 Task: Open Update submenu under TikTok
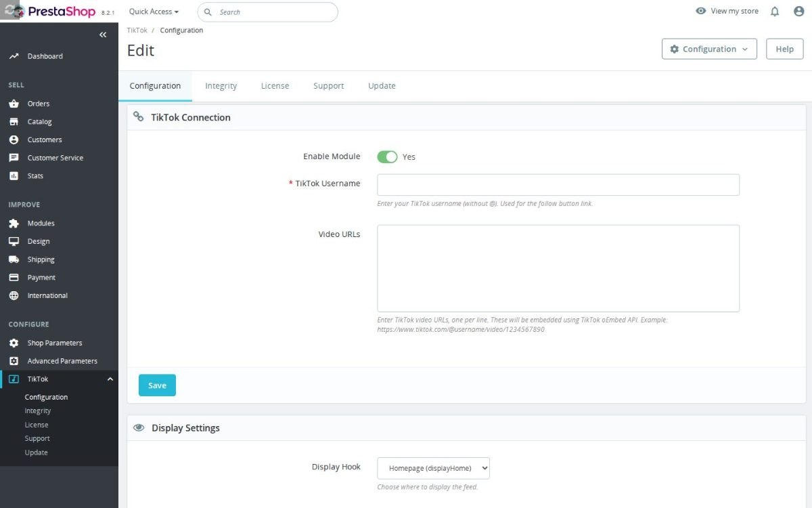(x=36, y=452)
